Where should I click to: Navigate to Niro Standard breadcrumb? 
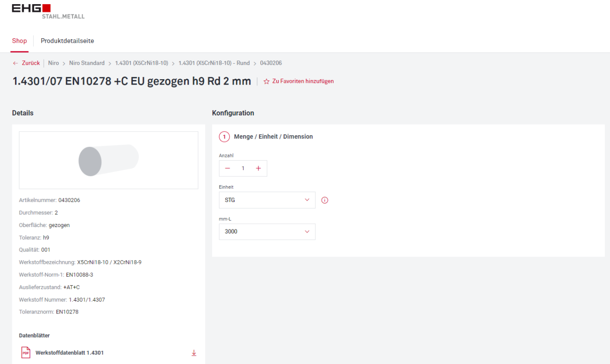[x=86, y=63]
